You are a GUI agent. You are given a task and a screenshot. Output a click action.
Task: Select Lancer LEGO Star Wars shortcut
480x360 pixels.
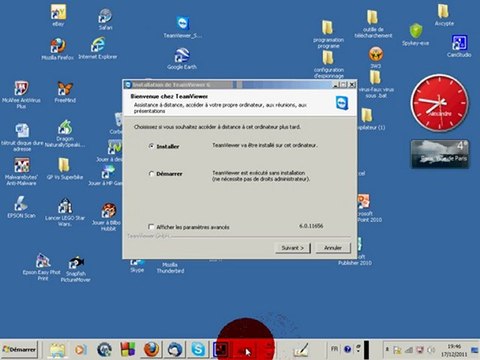tap(65, 212)
